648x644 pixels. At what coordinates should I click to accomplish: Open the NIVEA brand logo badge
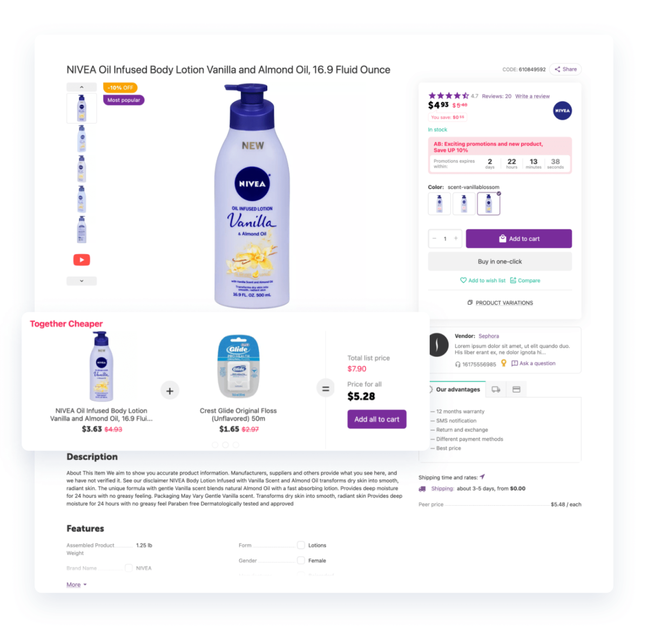562,111
